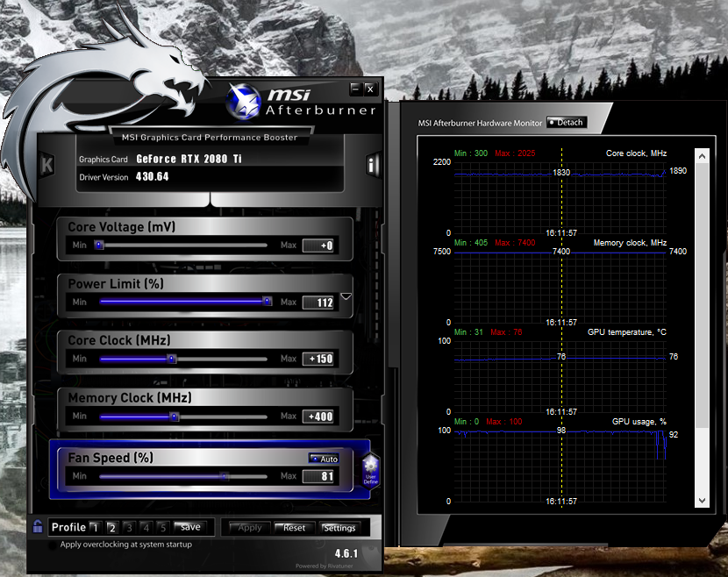Click the GeForce RTX 2080 Ti text

coord(189,159)
